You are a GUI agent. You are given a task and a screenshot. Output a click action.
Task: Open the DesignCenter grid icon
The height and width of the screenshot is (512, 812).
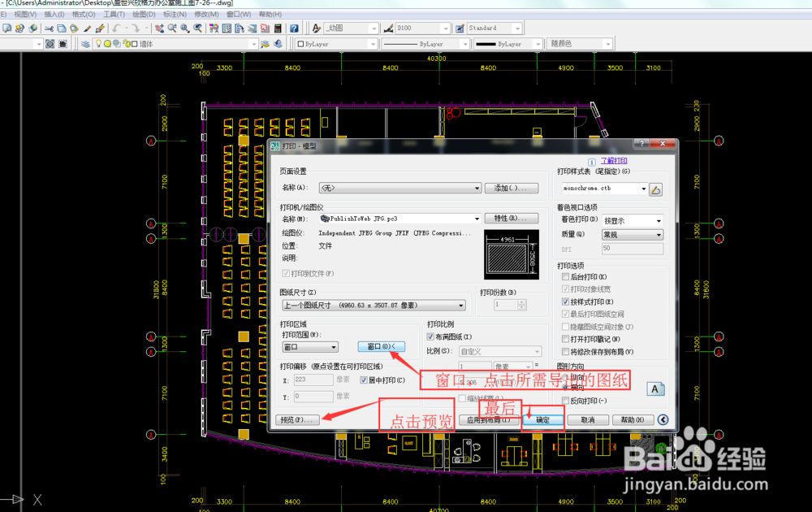[227, 28]
